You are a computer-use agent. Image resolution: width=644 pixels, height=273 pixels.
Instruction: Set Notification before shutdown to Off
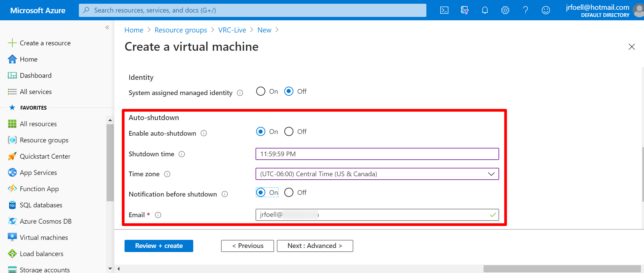289,192
